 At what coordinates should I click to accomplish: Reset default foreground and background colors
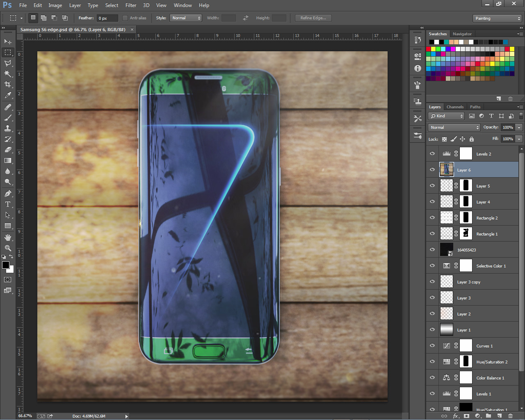click(4, 257)
